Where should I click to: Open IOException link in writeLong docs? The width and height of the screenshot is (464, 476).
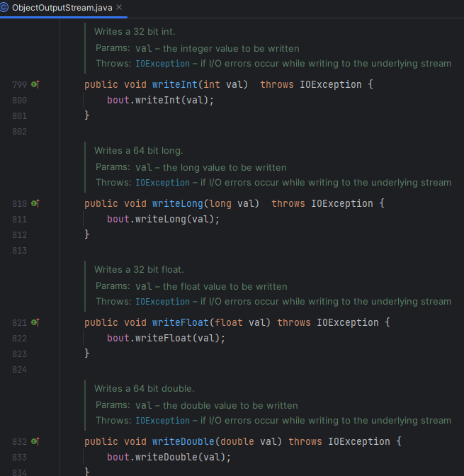click(162, 183)
